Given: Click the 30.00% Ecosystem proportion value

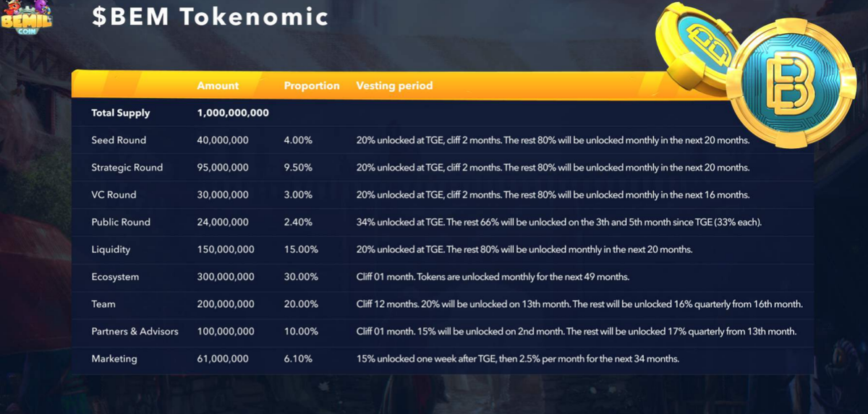Looking at the screenshot, I should click(x=301, y=277).
